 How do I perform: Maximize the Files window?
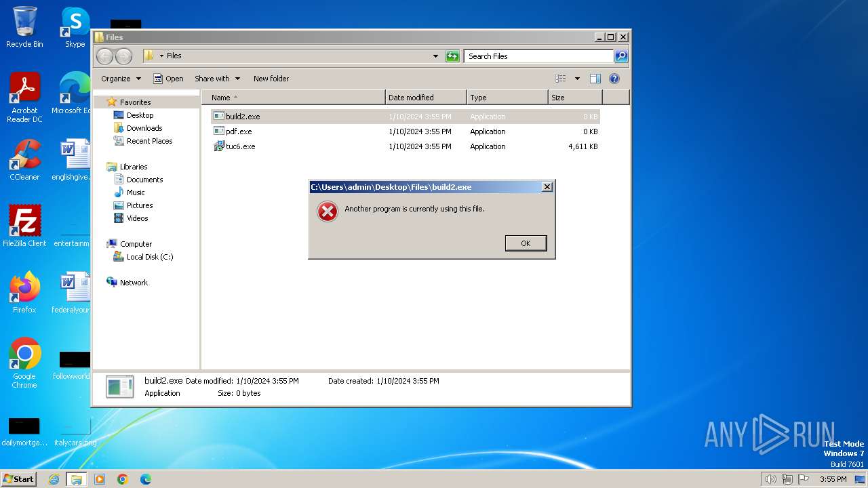click(x=610, y=37)
